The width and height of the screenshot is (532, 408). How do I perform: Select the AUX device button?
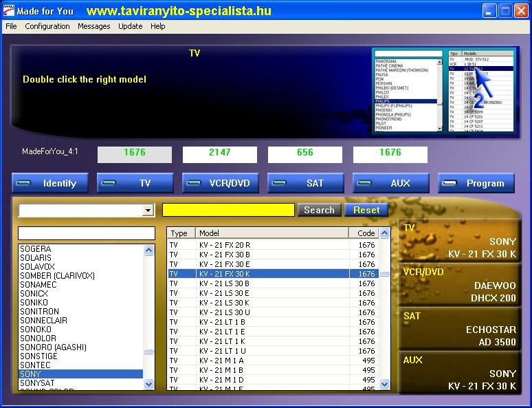pos(391,183)
